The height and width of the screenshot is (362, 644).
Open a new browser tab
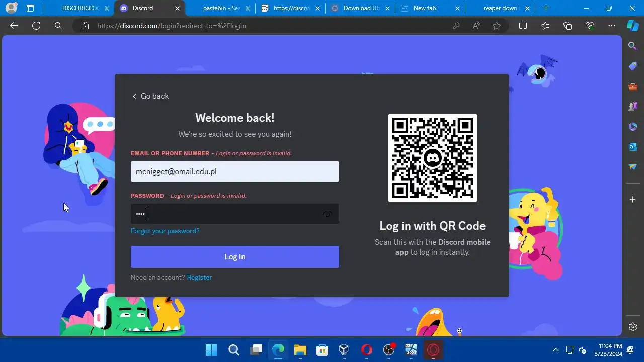click(x=546, y=8)
